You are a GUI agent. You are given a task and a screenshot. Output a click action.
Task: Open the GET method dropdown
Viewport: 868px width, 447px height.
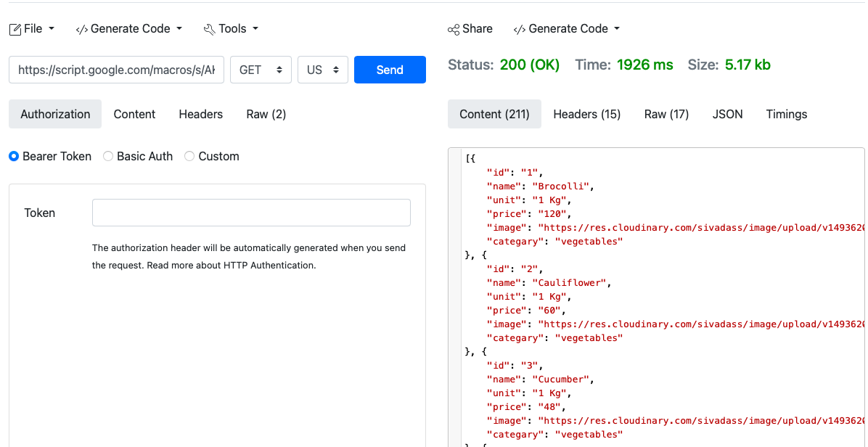[x=261, y=70]
